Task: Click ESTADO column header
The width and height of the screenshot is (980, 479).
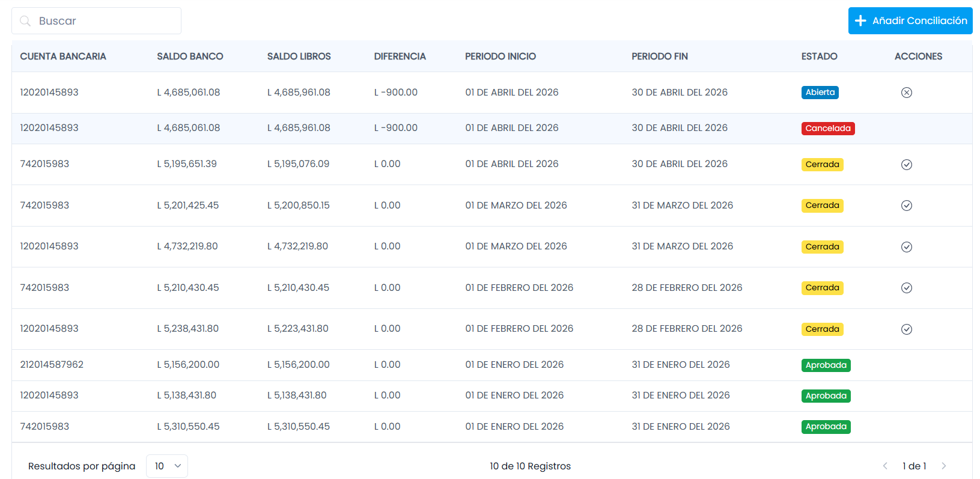Action: tap(819, 56)
